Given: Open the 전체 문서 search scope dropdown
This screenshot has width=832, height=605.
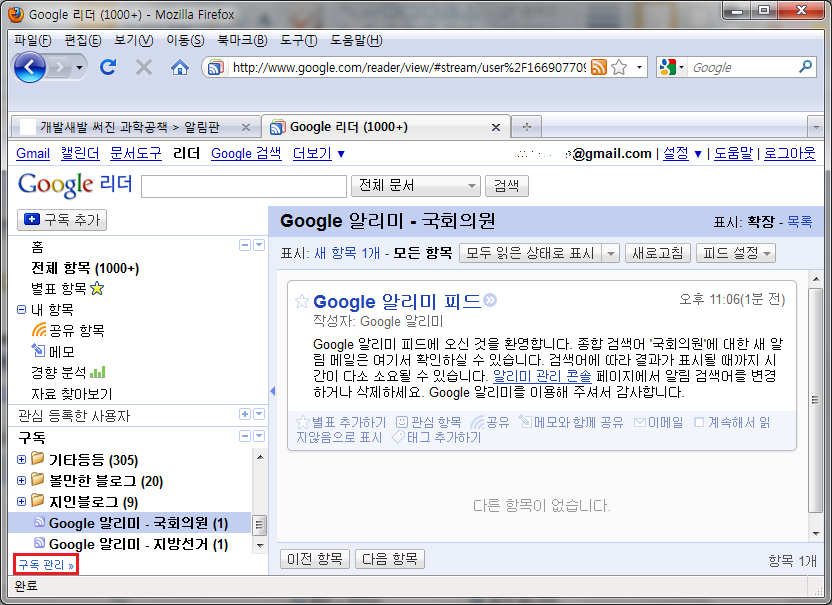Looking at the screenshot, I should tap(416, 186).
